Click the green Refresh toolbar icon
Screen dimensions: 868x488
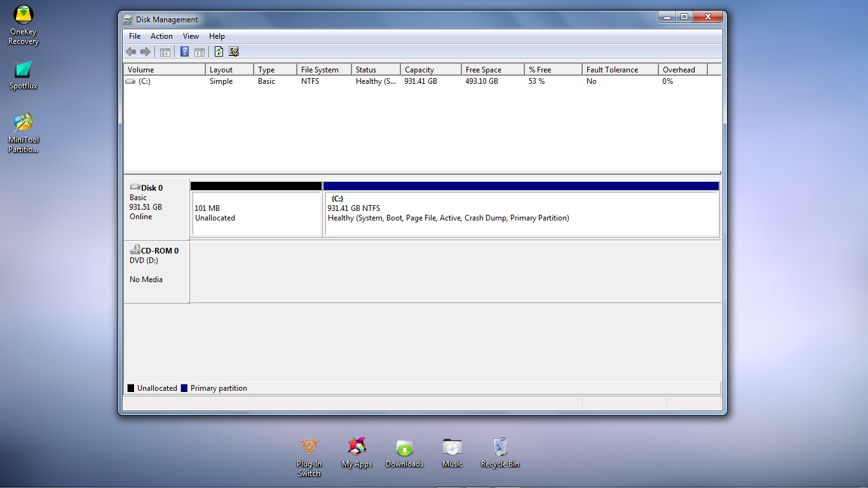(219, 52)
